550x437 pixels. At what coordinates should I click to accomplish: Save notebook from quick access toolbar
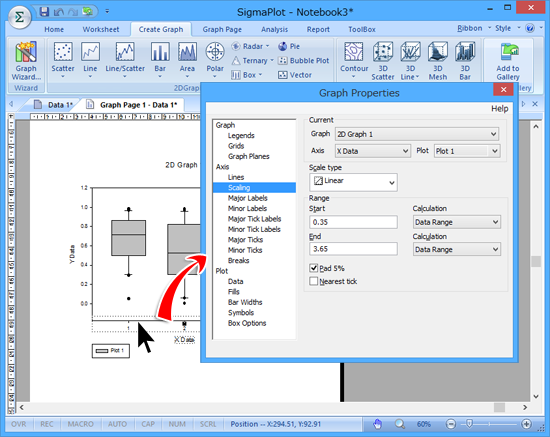coord(44,12)
